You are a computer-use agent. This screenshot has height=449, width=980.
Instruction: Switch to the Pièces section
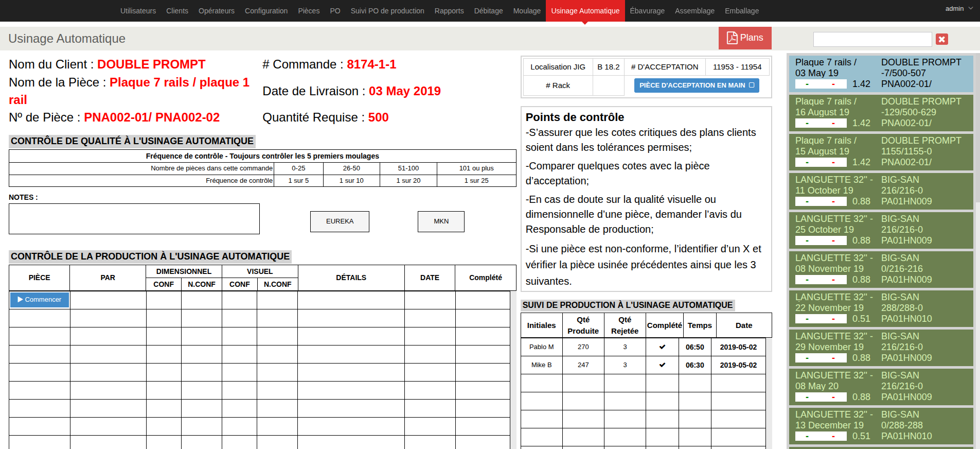click(x=309, y=11)
